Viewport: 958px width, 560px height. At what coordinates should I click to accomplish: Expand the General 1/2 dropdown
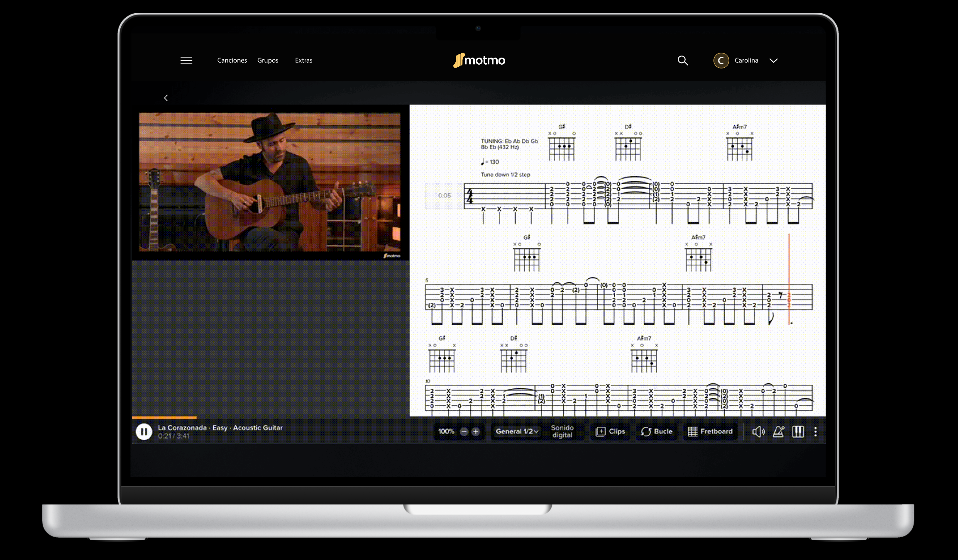pos(517,431)
